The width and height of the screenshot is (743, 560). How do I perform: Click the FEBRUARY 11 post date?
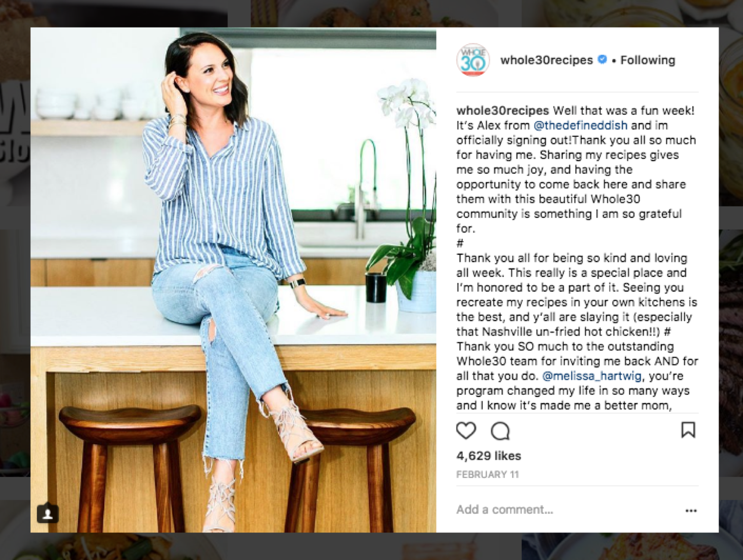click(x=487, y=474)
